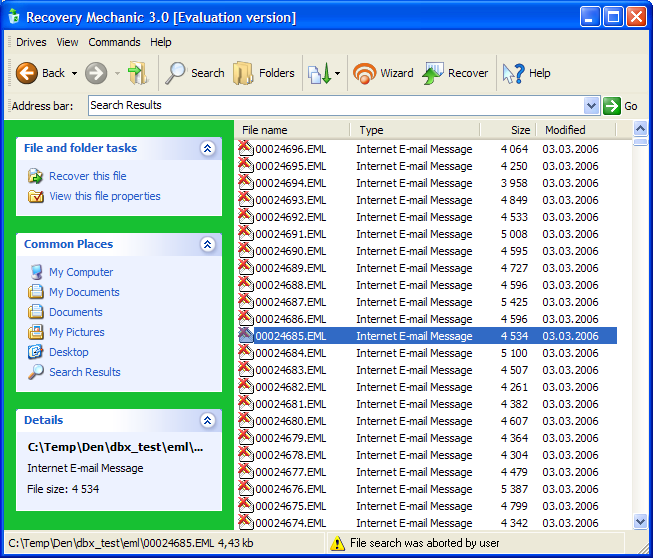
Task: Click the green Go arrow icon
Action: pyautogui.click(x=611, y=106)
